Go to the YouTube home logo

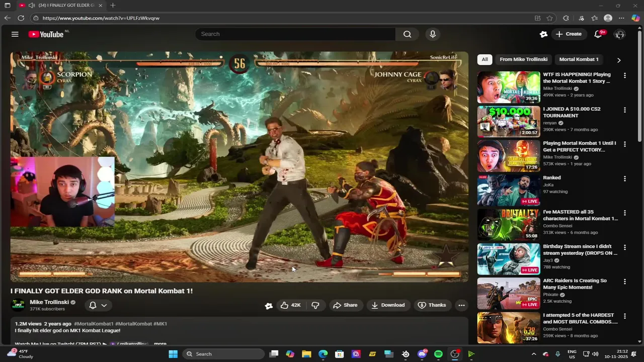pyautogui.click(x=46, y=34)
